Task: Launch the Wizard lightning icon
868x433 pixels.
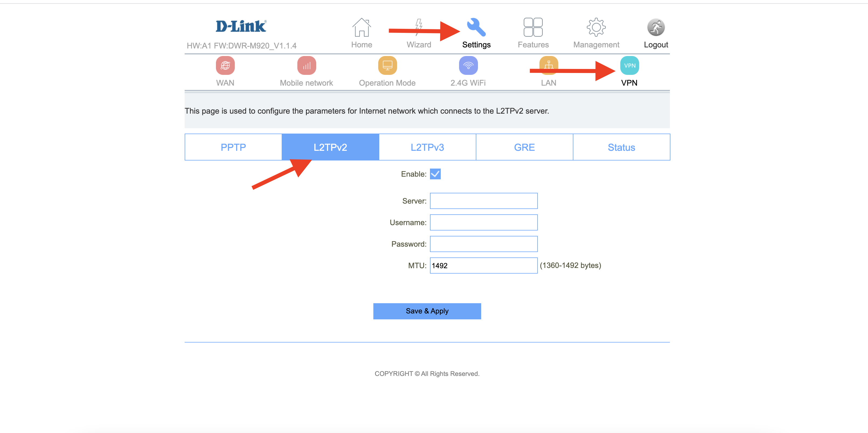Action: click(418, 28)
